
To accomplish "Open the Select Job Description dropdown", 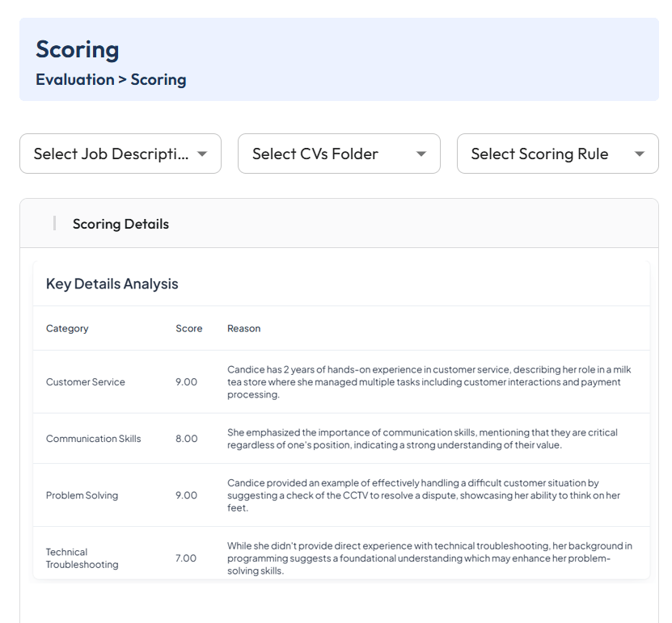I will point(120,154).
